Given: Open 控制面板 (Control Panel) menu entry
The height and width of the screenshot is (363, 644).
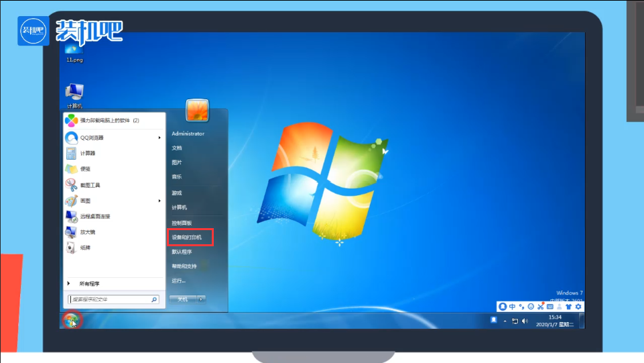Looking at the screenshot, I should pyautogui.click(x=182, y=223).
